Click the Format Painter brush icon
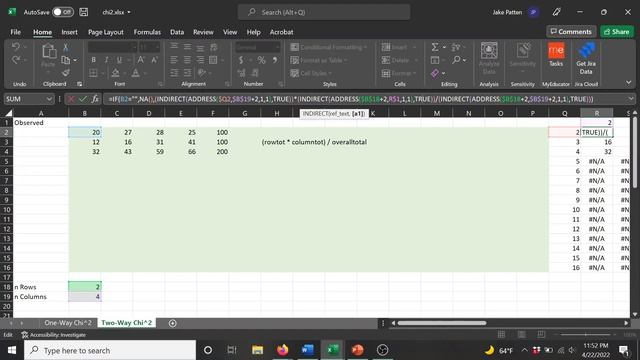The height and width of the screenshot is (360, 640). [65, 73]
